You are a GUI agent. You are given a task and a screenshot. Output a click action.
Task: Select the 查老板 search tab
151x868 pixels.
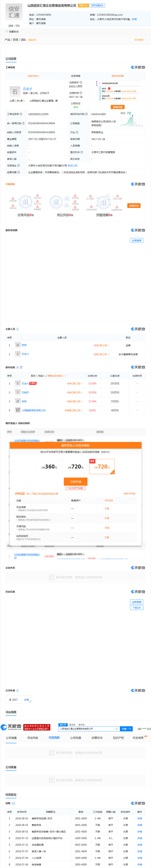point(72,724)
